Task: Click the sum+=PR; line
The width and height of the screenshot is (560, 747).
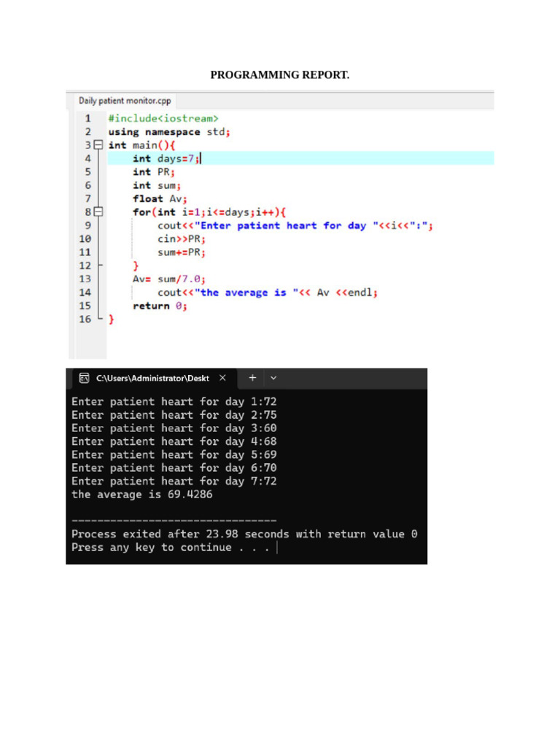Action: click(x=182, y=252)
